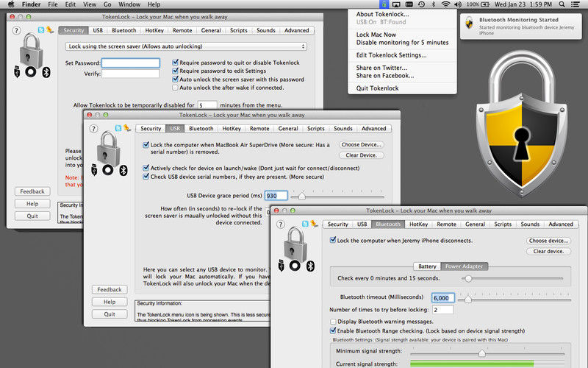This screenshot has width=588, height=368.
Task: Click the help question mark in USB window
Action: (94, 129)
